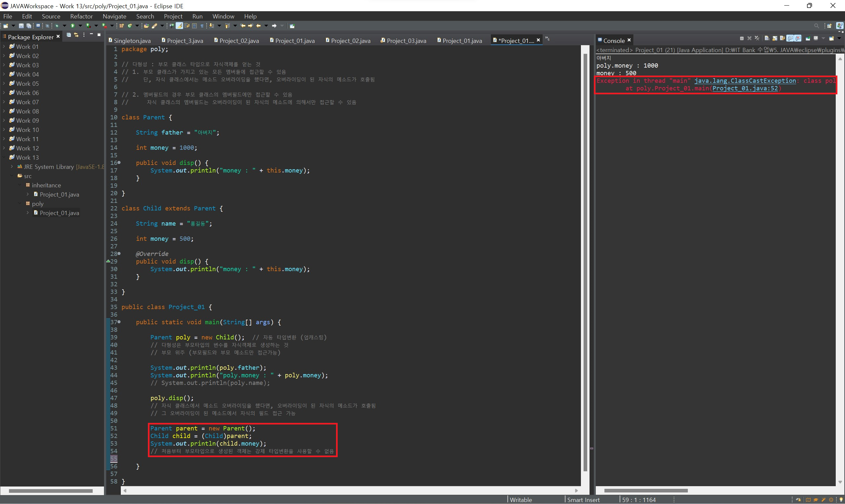Click the Pin Console icon
845x504 pixels.
pos(808,39)
